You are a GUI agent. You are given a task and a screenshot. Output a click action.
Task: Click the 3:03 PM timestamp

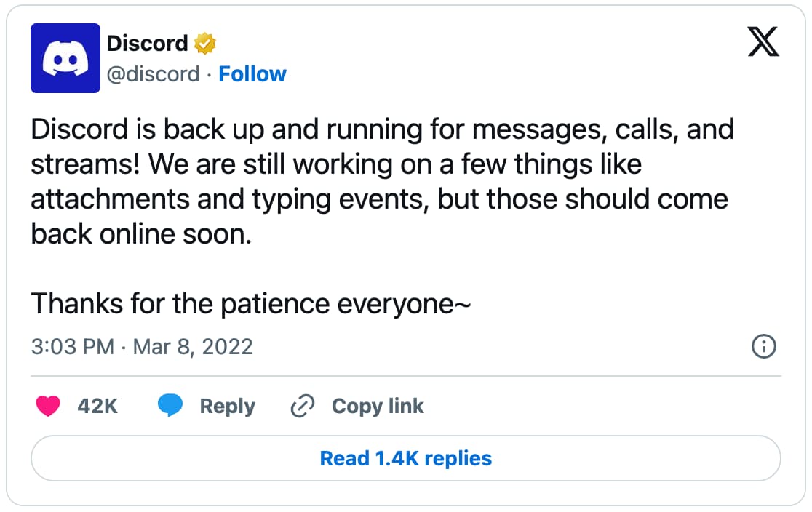click(73, 347)
